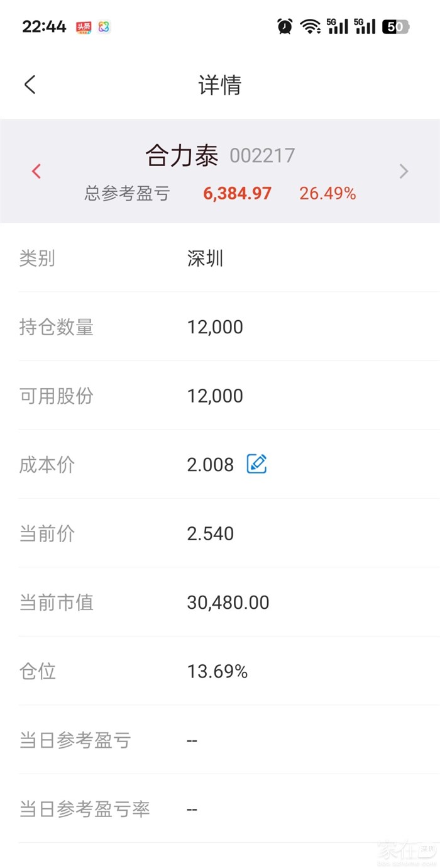Tap the 可用股份 row
This screenshot has height=868, width=440.
click(x=220, y=396)
